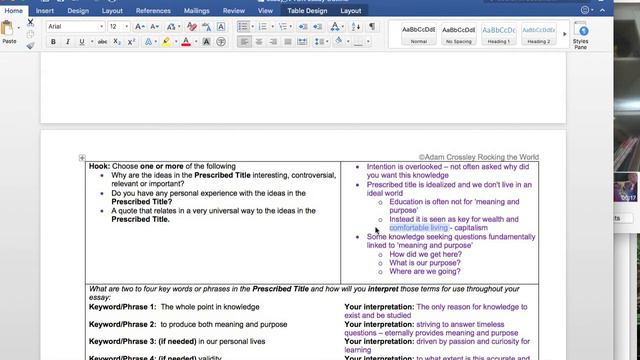The image size is (640, 360).
Task: Click the Increase Indent icon
Action: click(318, 27)
